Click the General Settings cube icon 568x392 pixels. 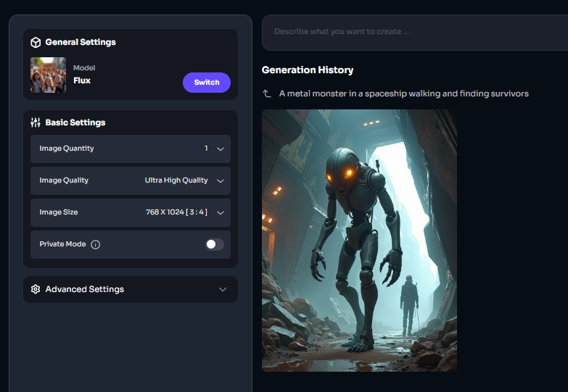(x=36, y=43)
